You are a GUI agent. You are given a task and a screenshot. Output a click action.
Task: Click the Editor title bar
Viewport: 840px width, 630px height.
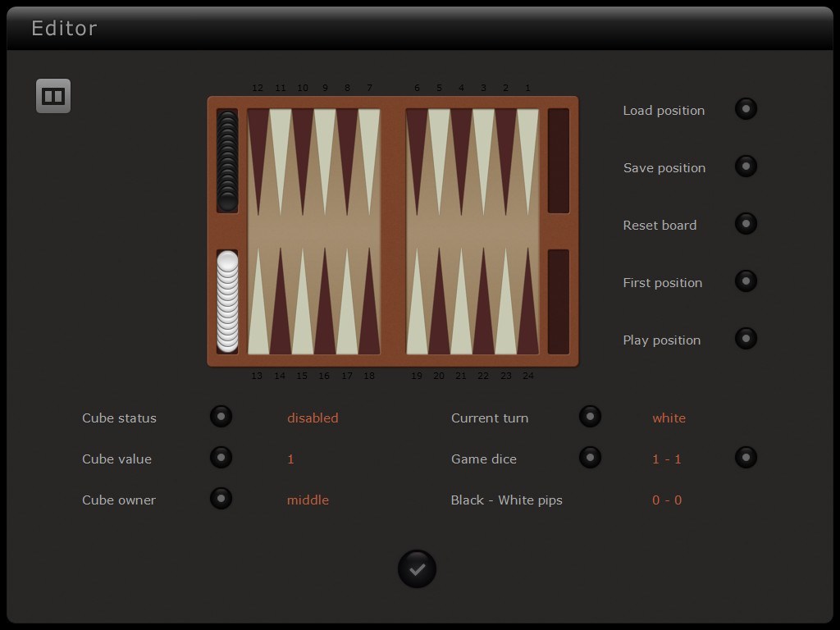tap(64, 28)
